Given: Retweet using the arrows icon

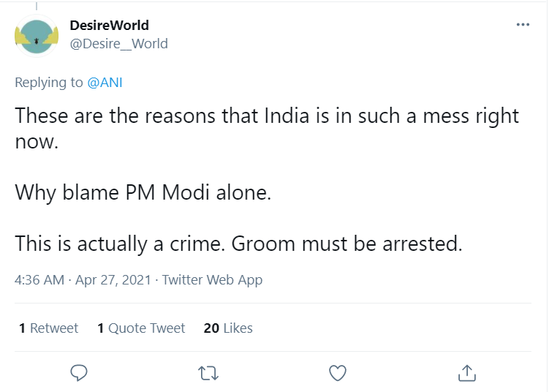Looking at the screenshot, I should [x=208, y=373].
